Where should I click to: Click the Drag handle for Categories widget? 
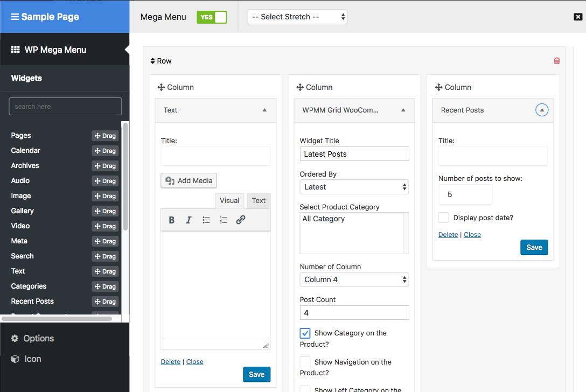click(x=106, y=286)
